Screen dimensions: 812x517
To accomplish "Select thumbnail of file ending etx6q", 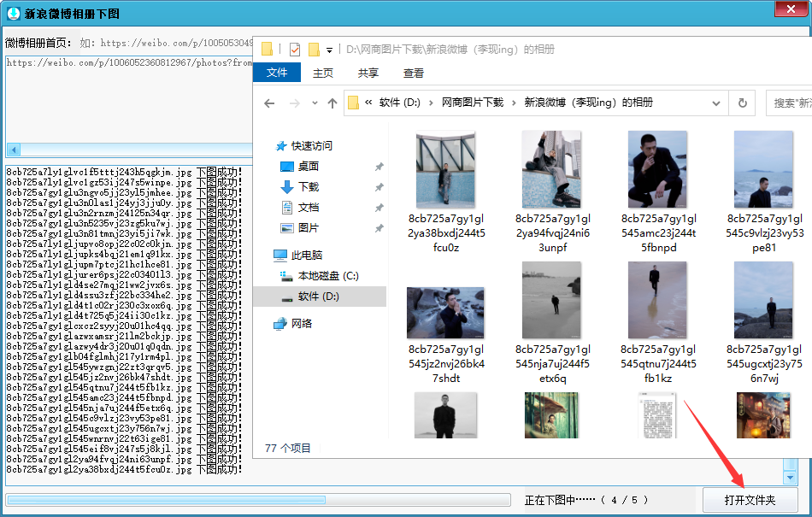I will (551, 300).
